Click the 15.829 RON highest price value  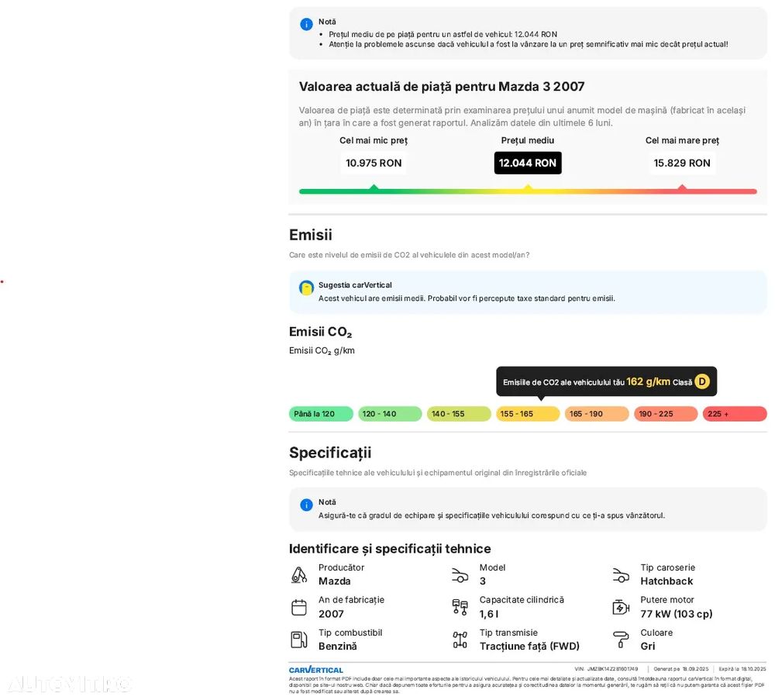tap(682, 163)
